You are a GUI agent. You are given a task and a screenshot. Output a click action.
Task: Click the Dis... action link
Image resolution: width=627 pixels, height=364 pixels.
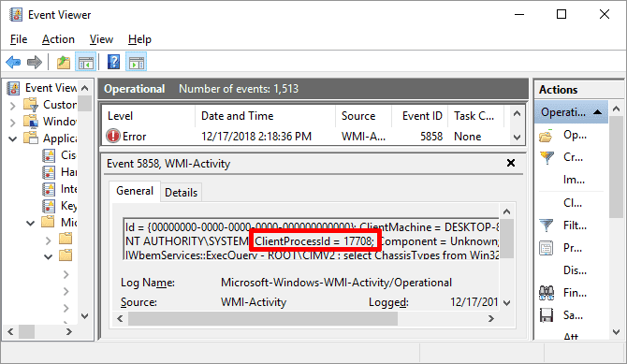point(575,270)
